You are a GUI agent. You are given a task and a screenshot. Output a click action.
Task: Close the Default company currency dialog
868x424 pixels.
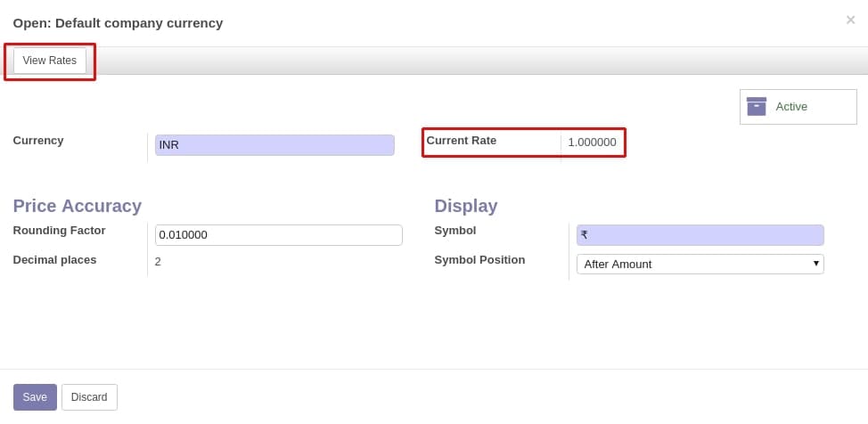(x=850, y=20)
